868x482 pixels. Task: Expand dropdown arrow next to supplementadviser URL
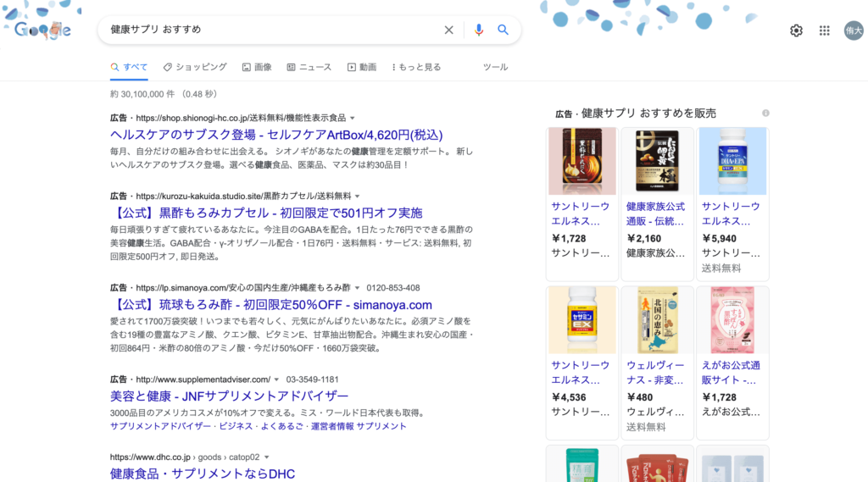pyautogui.click(x=277, y=380)
